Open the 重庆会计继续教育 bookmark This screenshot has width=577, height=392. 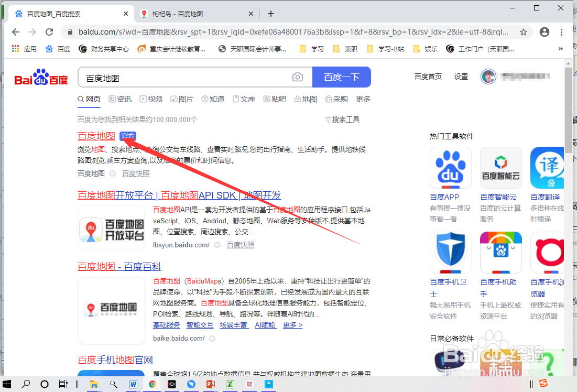coord(171,49)
